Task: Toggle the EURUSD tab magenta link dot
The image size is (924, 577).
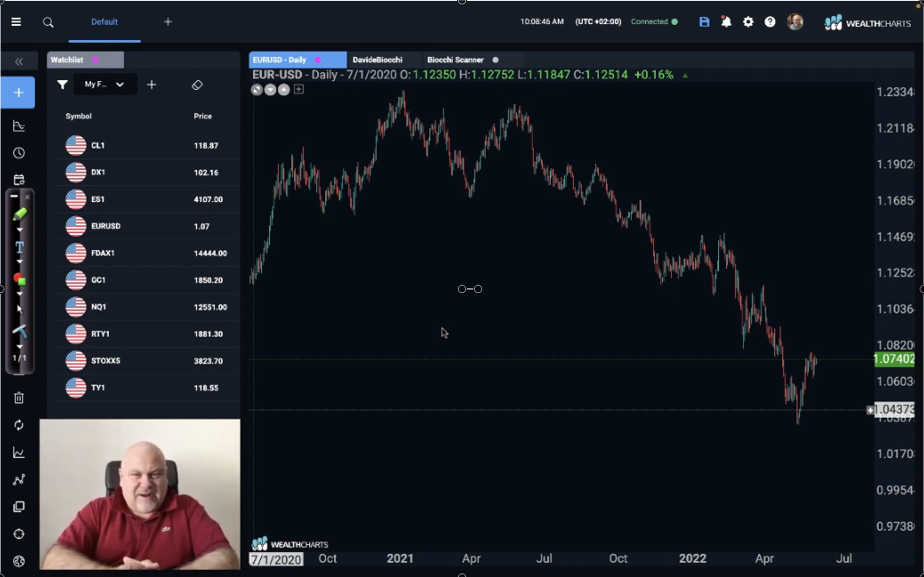Action: click(317, 60)
